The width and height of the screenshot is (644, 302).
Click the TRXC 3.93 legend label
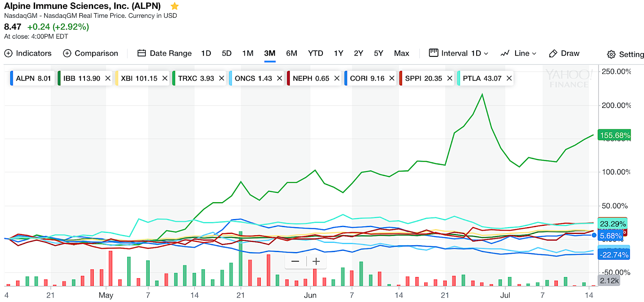(196, 78)
